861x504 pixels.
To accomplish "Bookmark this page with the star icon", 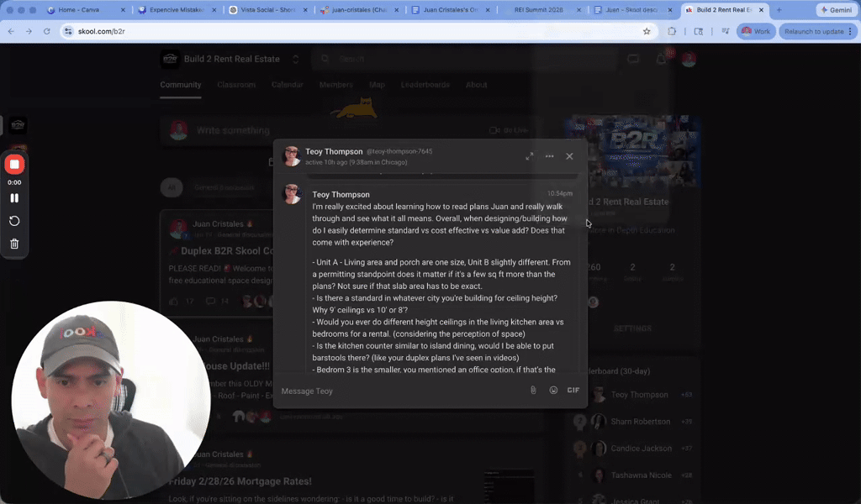I will click(647, 31).
